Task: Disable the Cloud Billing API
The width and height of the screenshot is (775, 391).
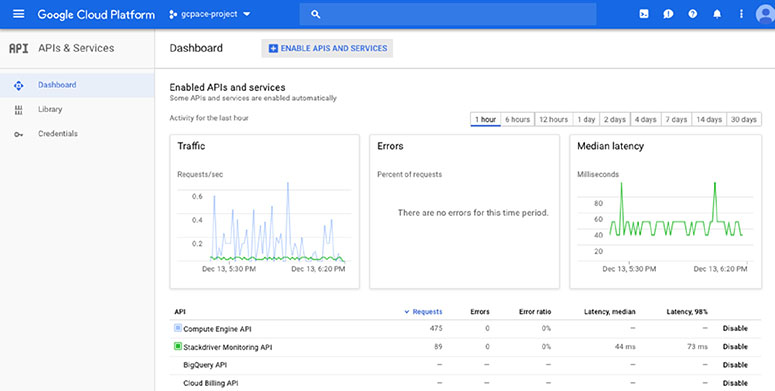Action: (x=735, y=383)
